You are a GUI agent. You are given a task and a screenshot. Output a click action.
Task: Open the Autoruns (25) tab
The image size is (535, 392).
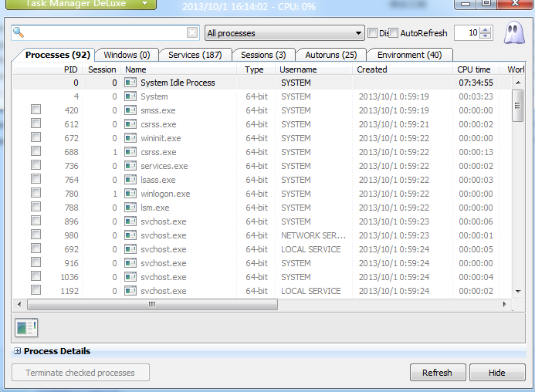pyautogui.click(x=330, y=55)
